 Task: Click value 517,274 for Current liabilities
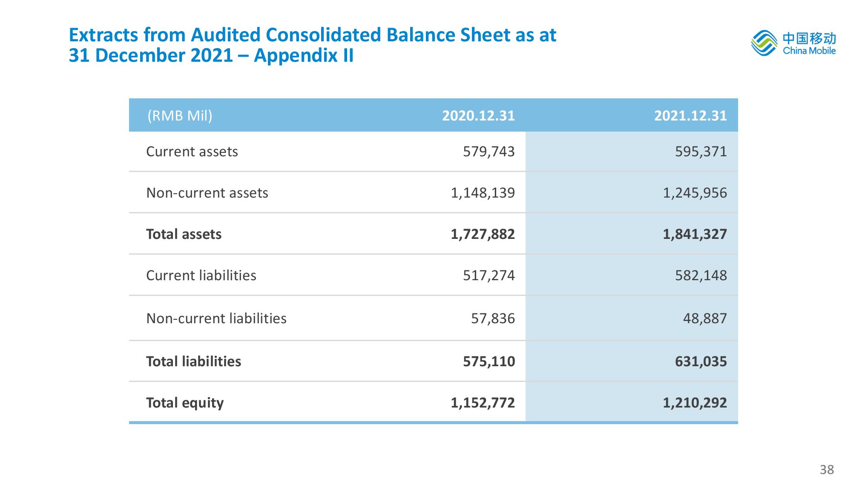(x=489, y=276)
